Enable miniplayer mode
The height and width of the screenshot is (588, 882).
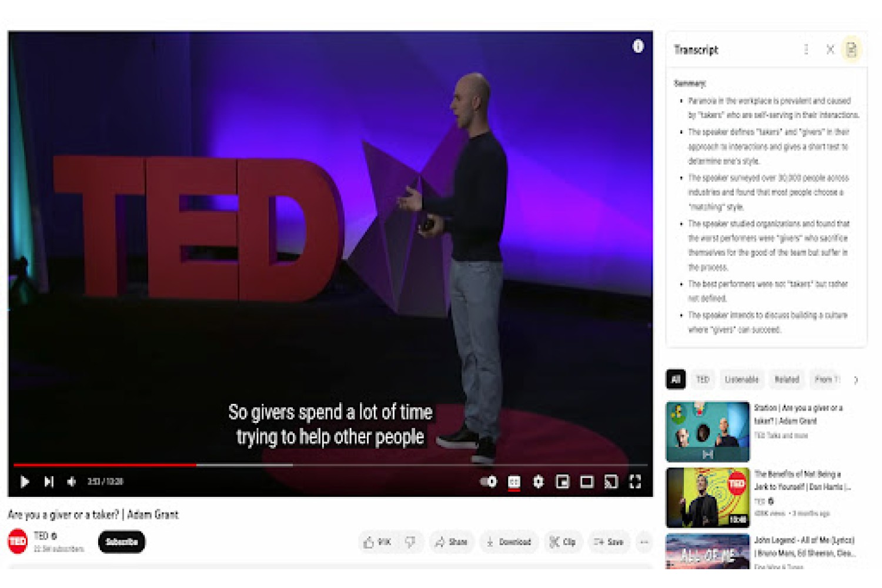point(562,482)
